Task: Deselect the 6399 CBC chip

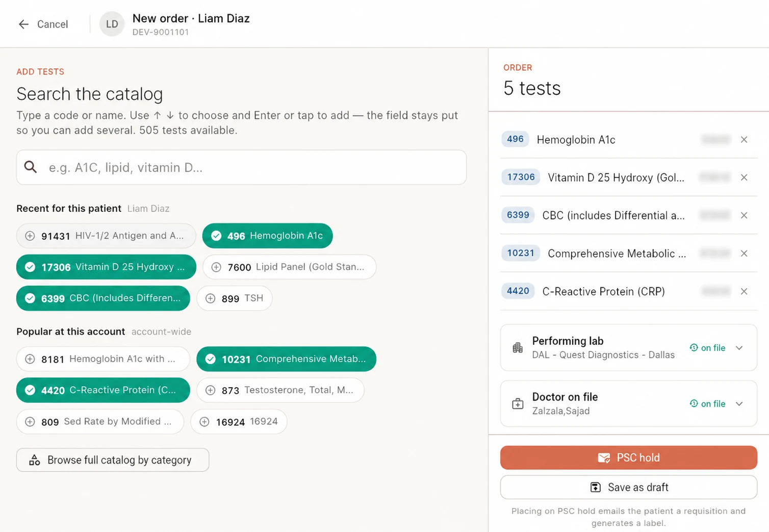Action: click(x=103, y=298)
